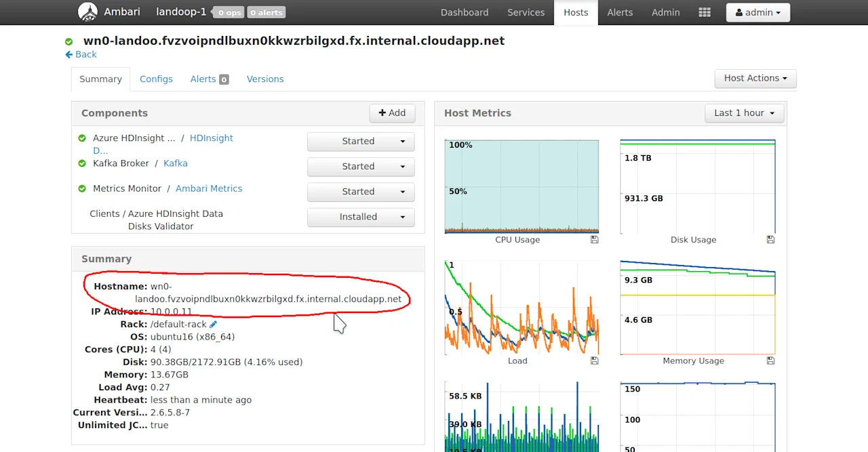This screenshot has height=452, width=868.
Task: Click the 0 alerts badge
Action: [x=267, y=12]
